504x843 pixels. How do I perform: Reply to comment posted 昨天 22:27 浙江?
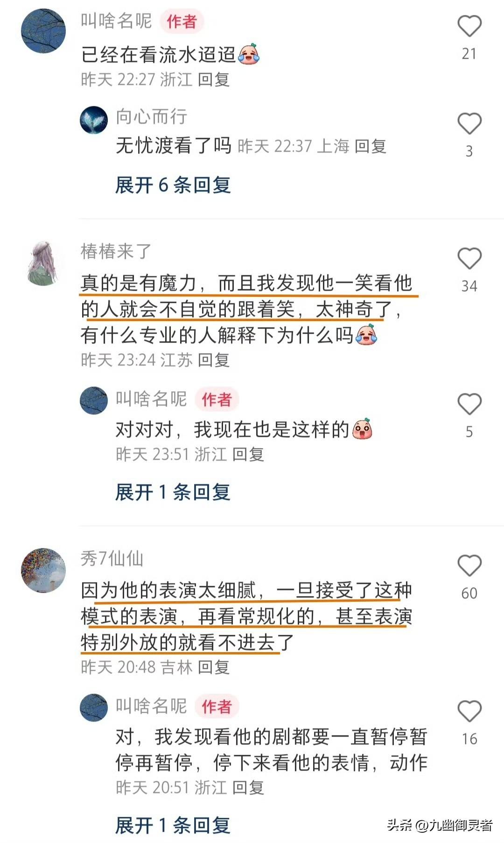pos(214,79)
